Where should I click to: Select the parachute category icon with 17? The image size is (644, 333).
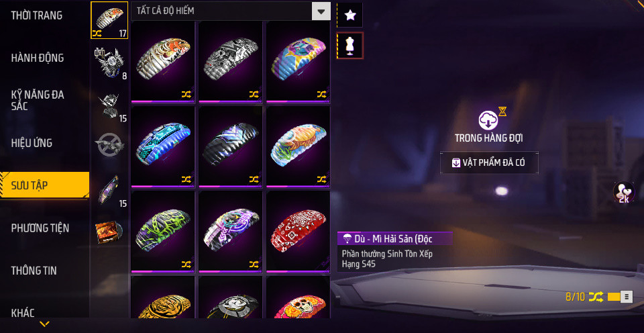point(109,20)
